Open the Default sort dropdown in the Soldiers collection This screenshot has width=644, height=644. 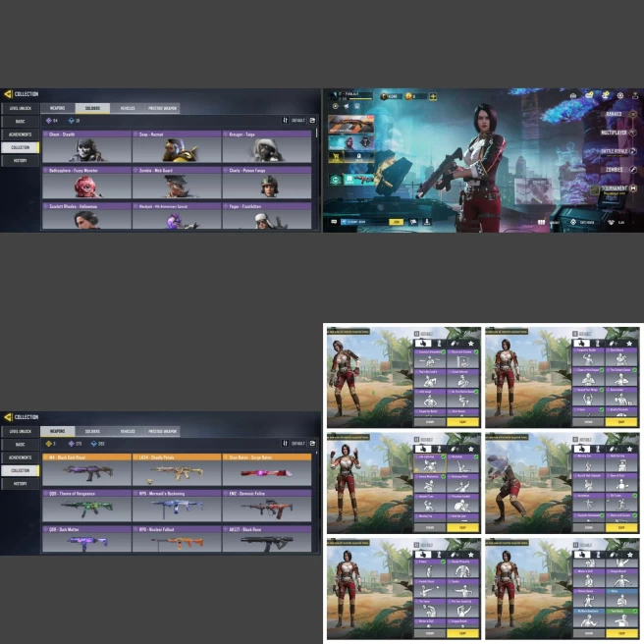click(x=298, y=121)
